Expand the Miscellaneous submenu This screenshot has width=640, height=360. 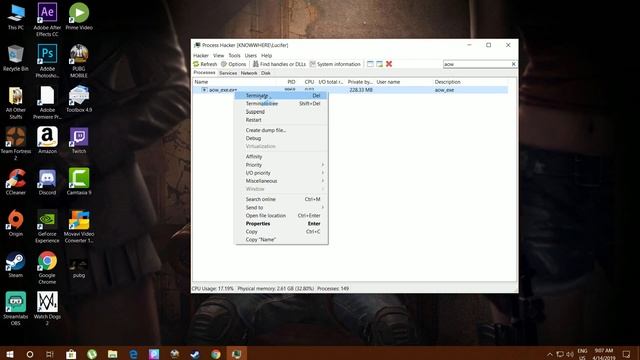pos(281,181)
